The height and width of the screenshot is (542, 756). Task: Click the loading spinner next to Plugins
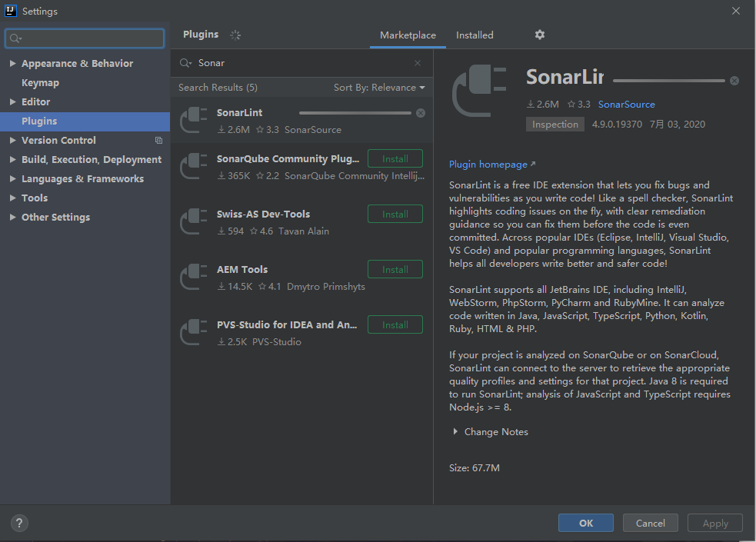235,35
